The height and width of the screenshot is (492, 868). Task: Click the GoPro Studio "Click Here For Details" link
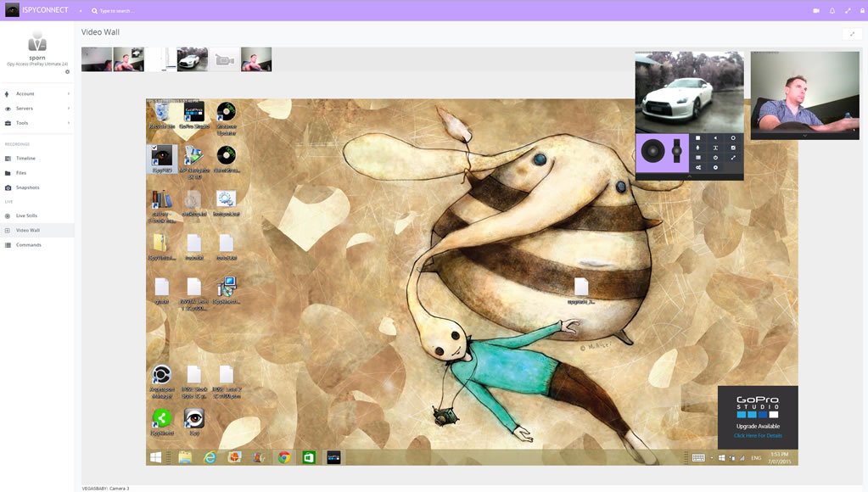click(x=758, y=435)
